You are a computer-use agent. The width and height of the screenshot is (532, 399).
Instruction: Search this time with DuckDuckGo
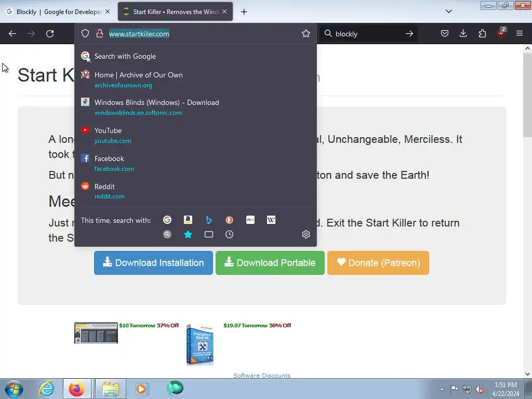229,220
